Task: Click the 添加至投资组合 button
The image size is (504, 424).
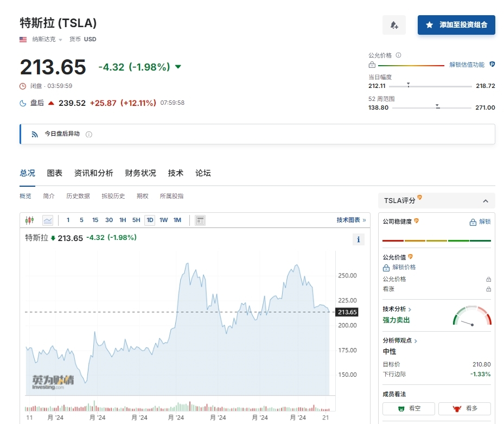Action: click(x=456, y=25)
